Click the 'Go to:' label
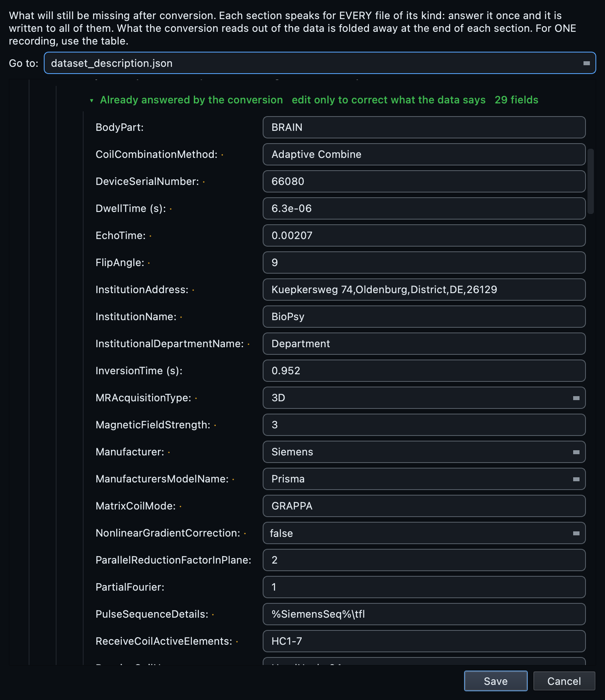605x700 pixels. coord(23,63)
